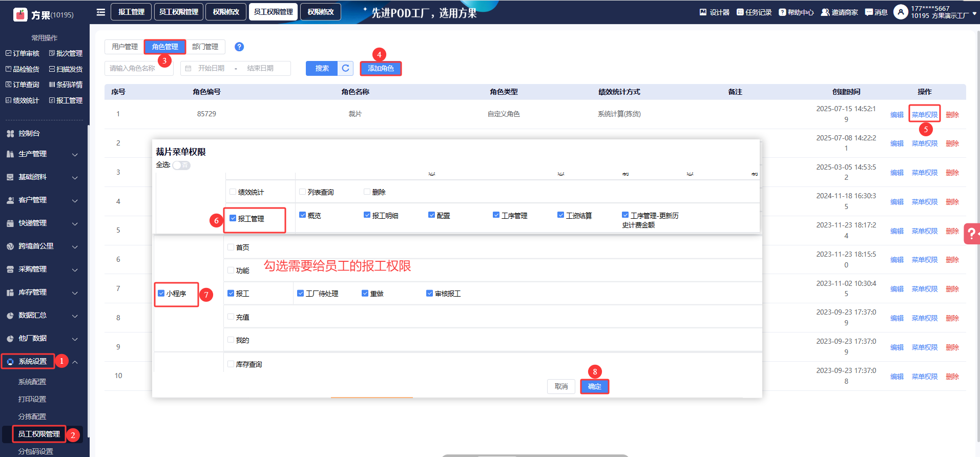Click the user avatar icon
This screenshot has height=457, width=980.
point(901,12)
